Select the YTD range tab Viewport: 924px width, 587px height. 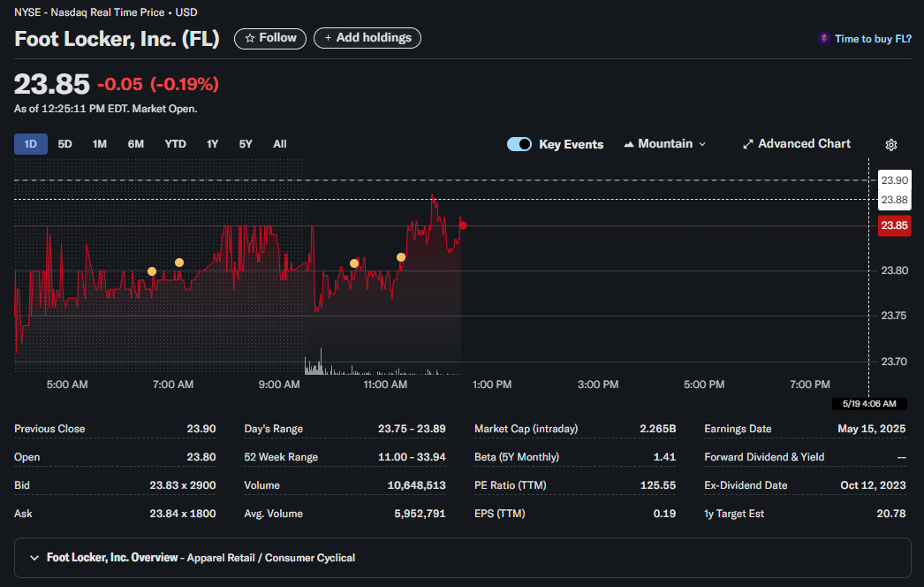[x=175, y=144]
